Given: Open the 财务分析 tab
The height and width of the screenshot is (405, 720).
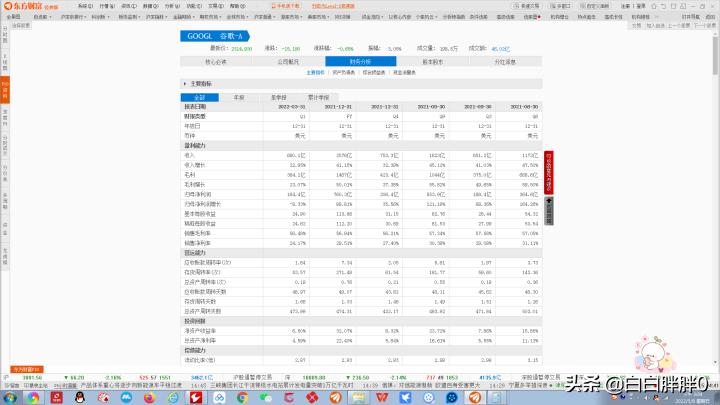Looking at the screenshot, I should pos(360,62).
